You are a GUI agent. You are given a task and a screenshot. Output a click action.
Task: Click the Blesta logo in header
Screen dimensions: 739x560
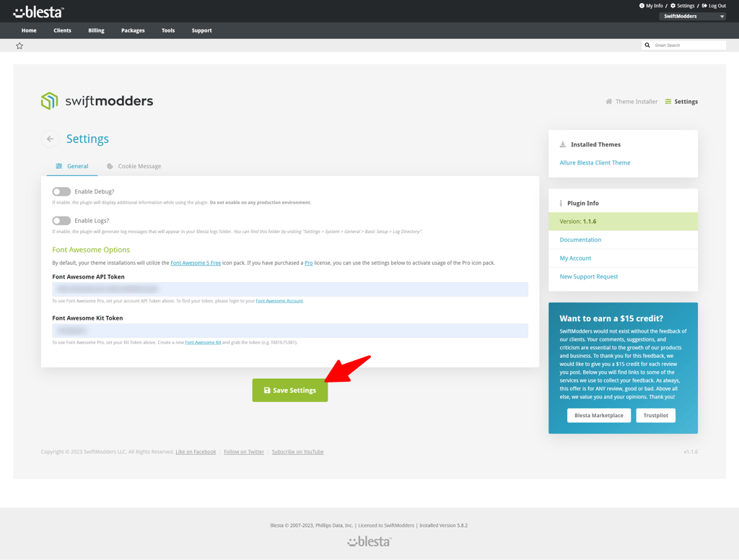pyautogui.click(x=38, y=12)
